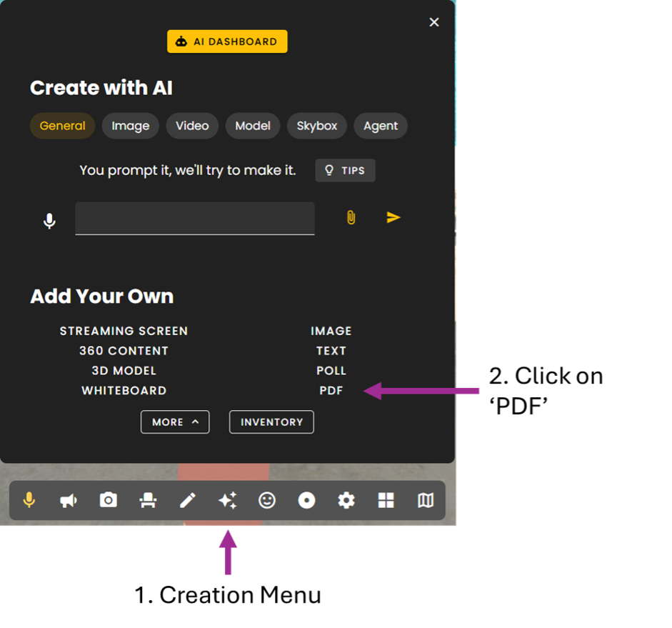
Task: Open the map icon
Action: [x=426, y=500]
